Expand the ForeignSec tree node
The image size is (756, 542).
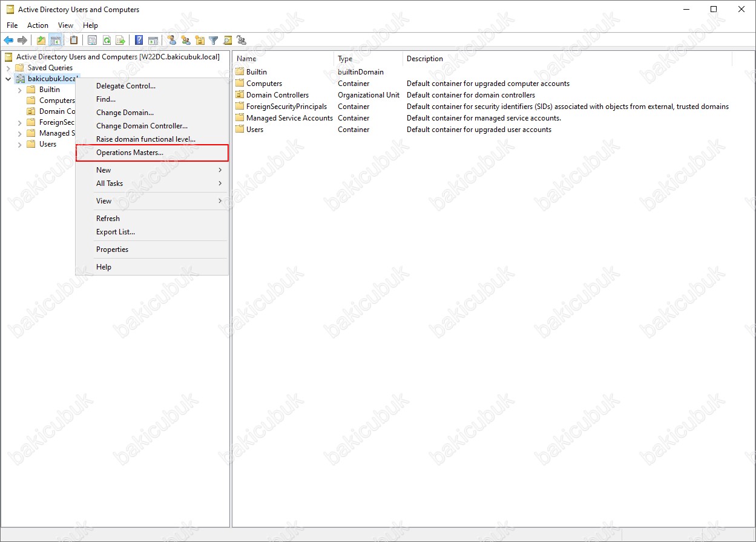click(x=20, y=122)
